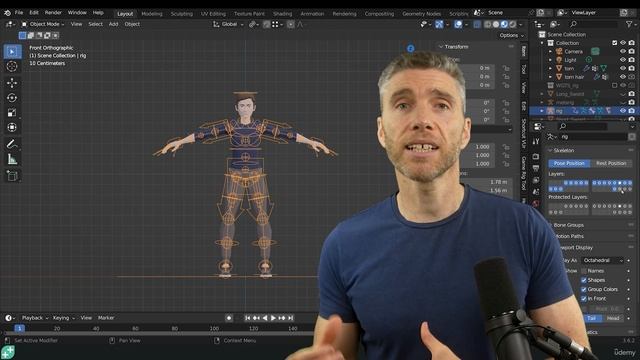The width and height of the screenshot is (640, 360).
Task: Select the Add Cube tool
Action: 12,176
